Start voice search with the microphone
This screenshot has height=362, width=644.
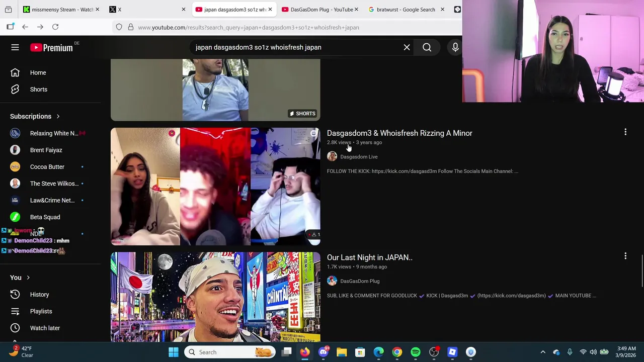455,47
